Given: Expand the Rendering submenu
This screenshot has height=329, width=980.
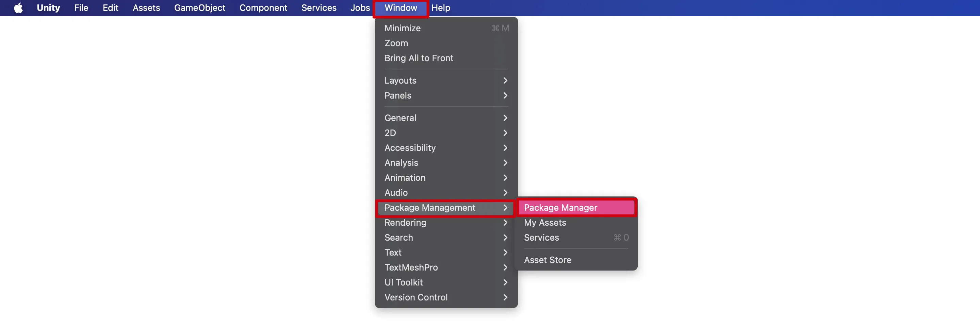Looking at the screenshot, I should 446,223.
